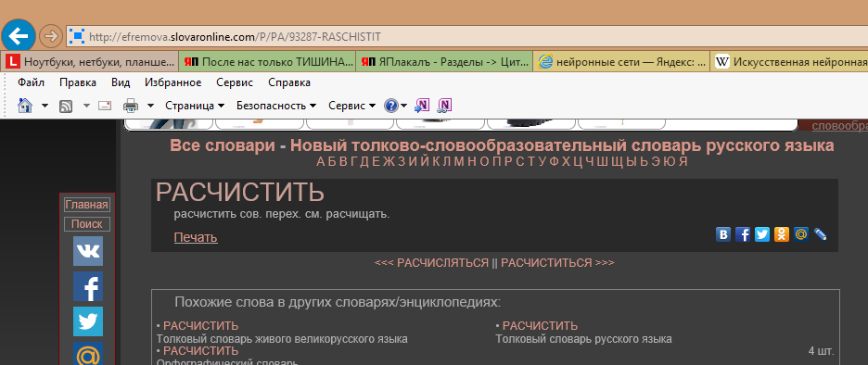Click the OneNote Linked Notes icon
The image size is (868, 365).
pos(444,105)
